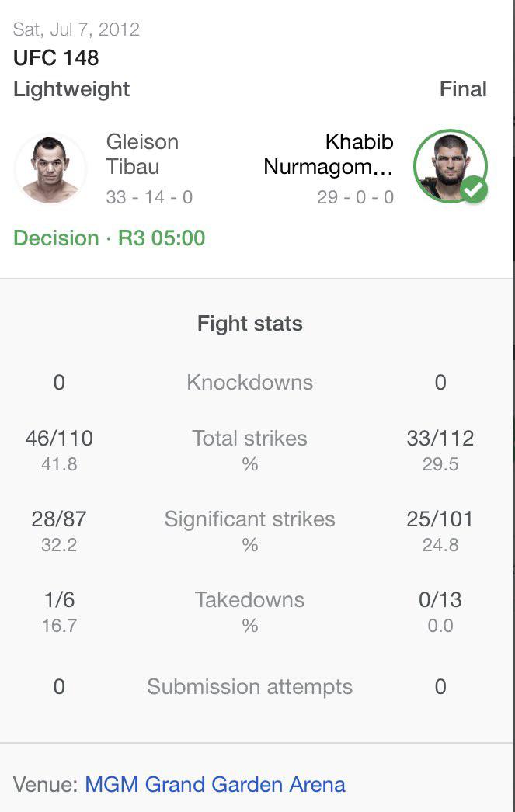Click the Lightweight division label
515x812 pixels.
coord(71,89)
